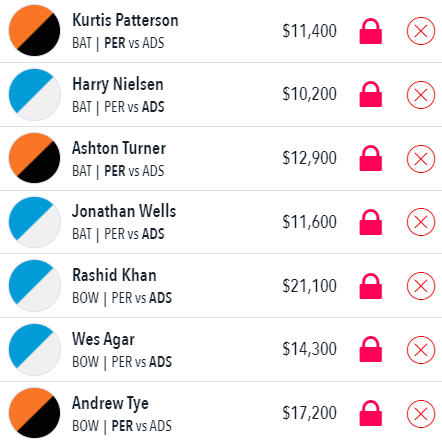This screenshot has height=441, width=442.
Task: Remove Ashton Turner via red X
Action: [x=421, y=159]
